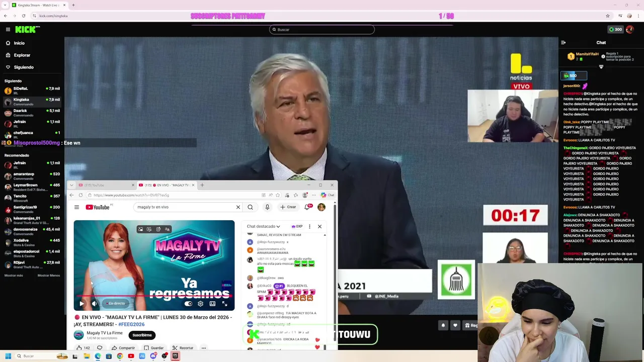This screenshot has width=644, height=362.
Task: Click Mostrar Menos under recommended
Action: [x=49, y=276]
